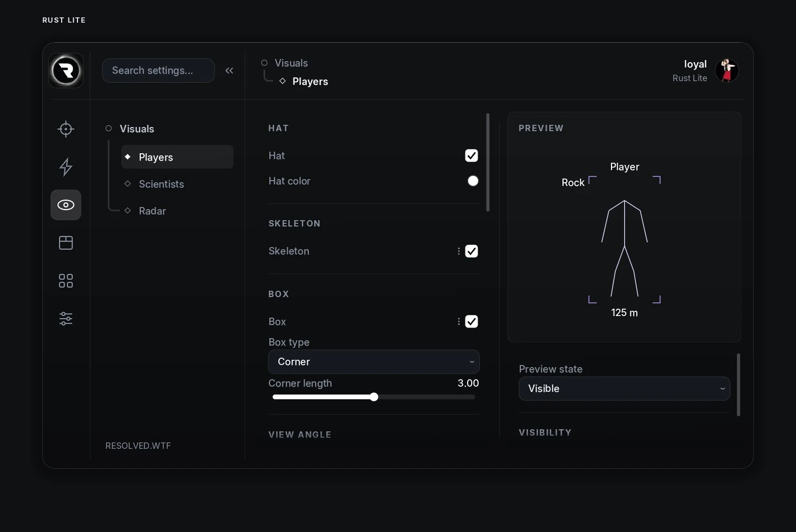Toggle the Skeleton checkbox

(x=472, y=251)
